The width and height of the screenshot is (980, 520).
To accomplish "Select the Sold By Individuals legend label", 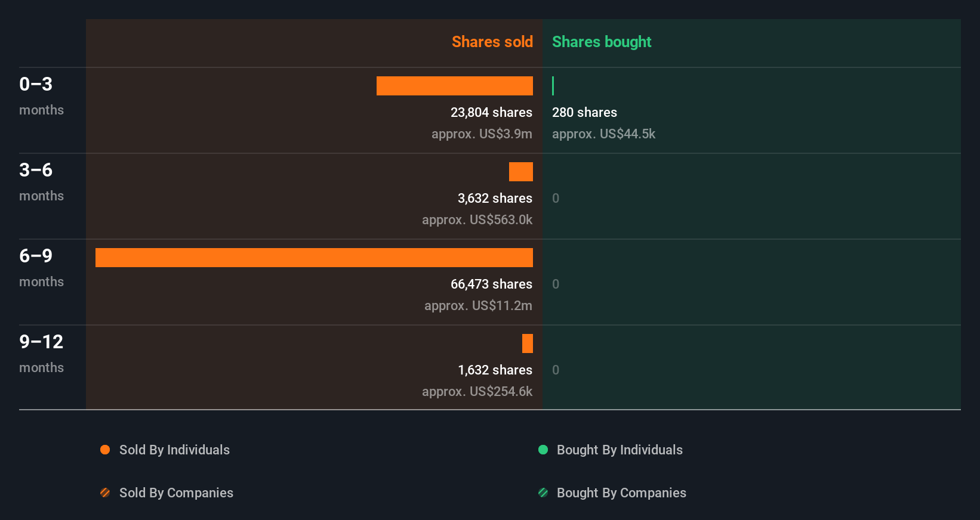I will coord(174,450).
